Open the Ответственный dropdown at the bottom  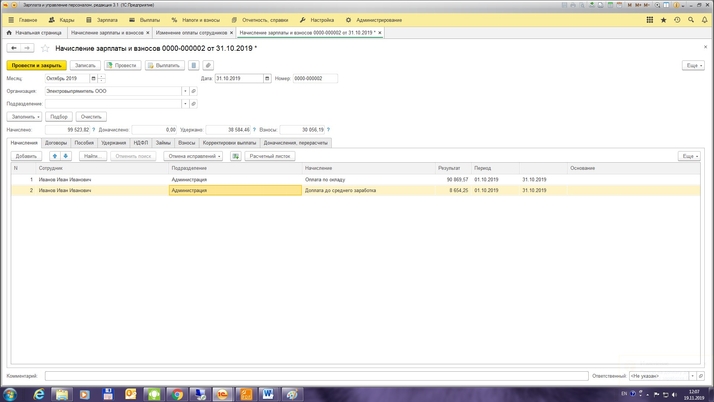[x=692, y=376]
